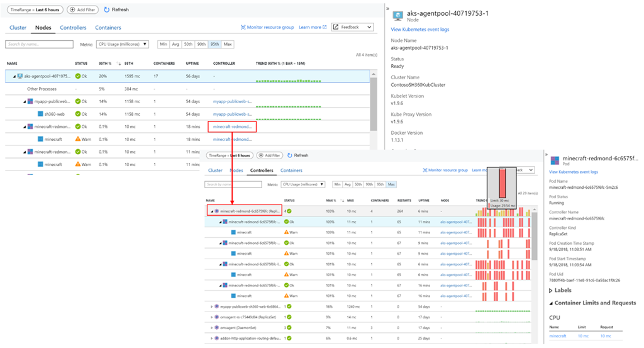Click the Monitor resource group icon in Nodes view
Image resolution: width=644 pixels, height=348 pixels.
243,28
